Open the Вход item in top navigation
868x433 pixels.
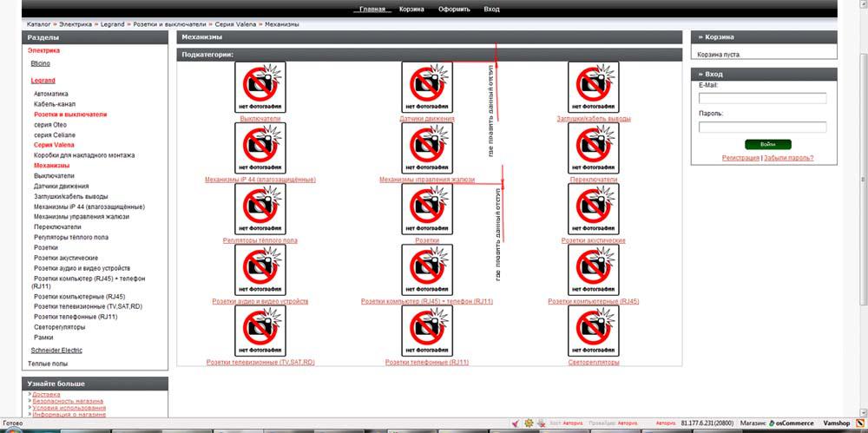pyautogui.click(x=491, y=10)
